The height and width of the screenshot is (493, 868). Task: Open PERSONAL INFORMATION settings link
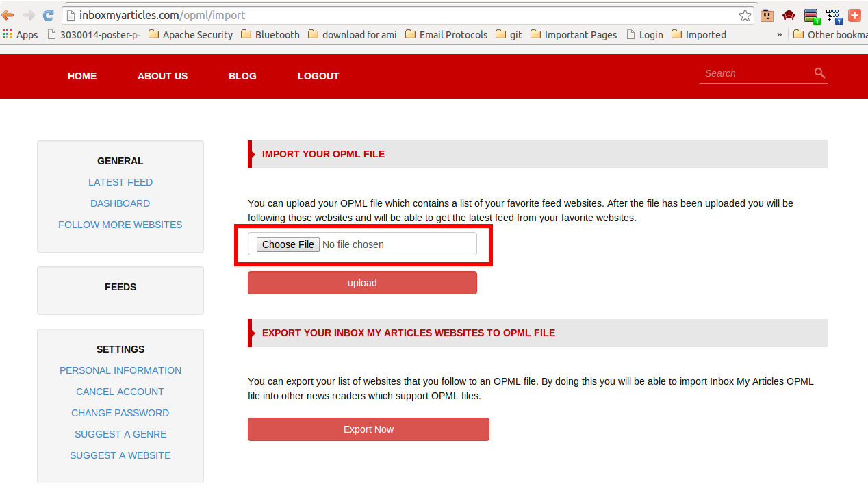click(120, 370)
